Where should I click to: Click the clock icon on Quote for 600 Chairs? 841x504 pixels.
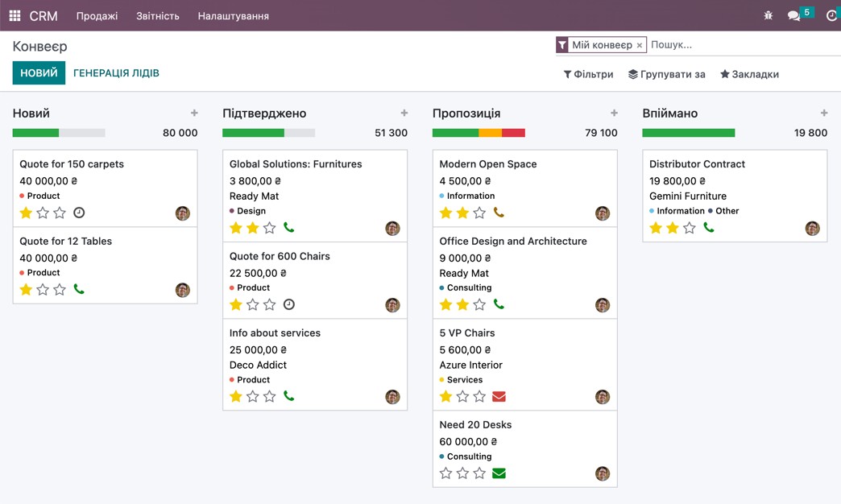click(290, 306)
